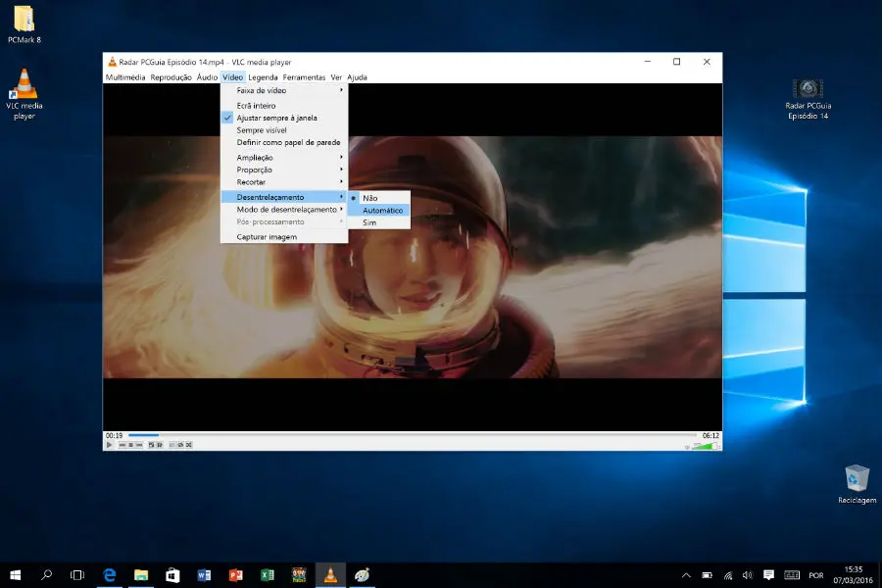Launch Word from the taskbar
Image resolution: width=882 pixels, height=588 pixels.
point(204,575)
